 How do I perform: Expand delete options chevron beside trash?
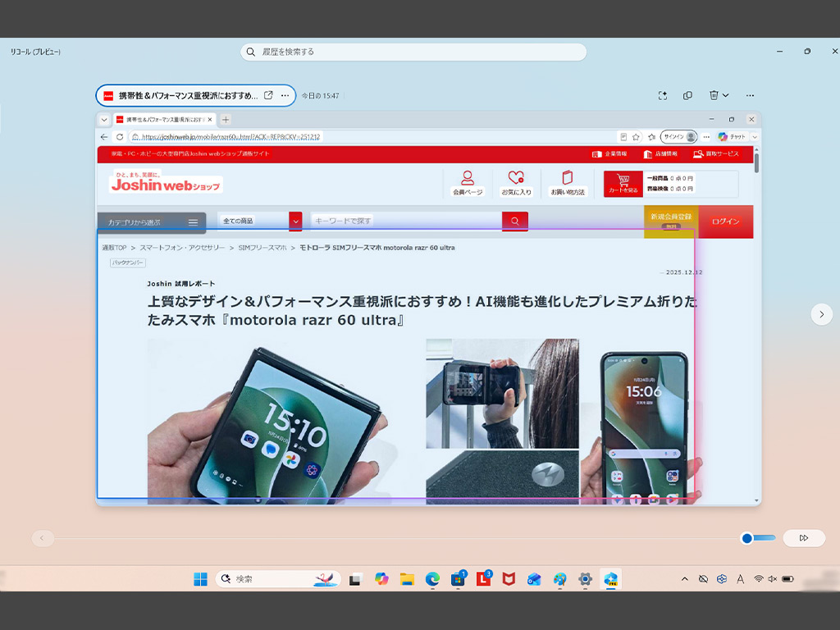[726, 95]
